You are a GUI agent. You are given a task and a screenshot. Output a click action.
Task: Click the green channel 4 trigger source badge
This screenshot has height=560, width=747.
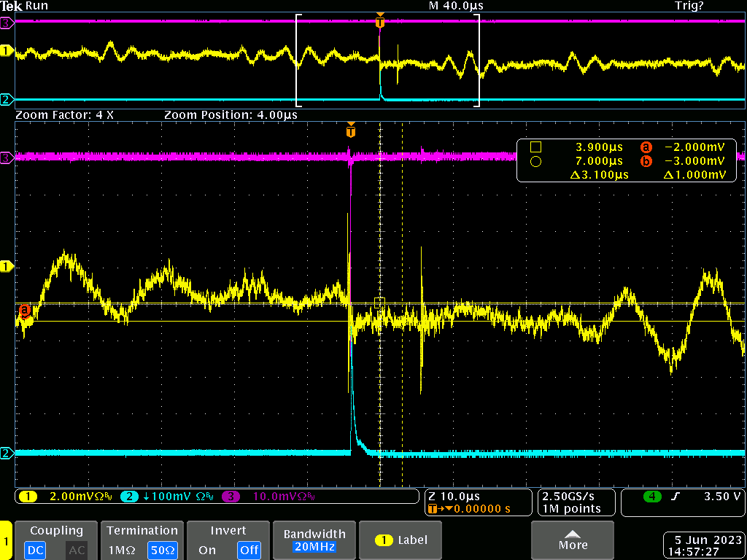(651, 497)
